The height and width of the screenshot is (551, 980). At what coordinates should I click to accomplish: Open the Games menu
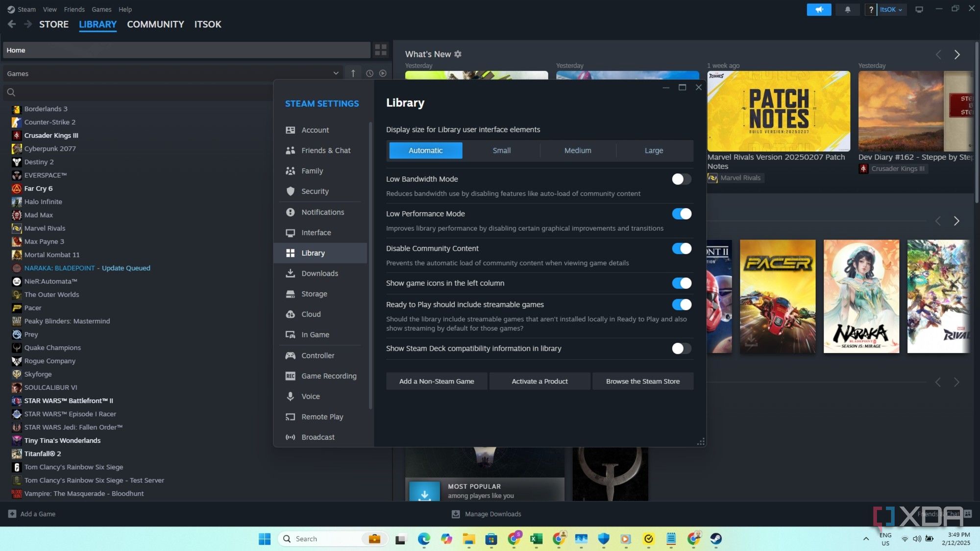(101, 9)
